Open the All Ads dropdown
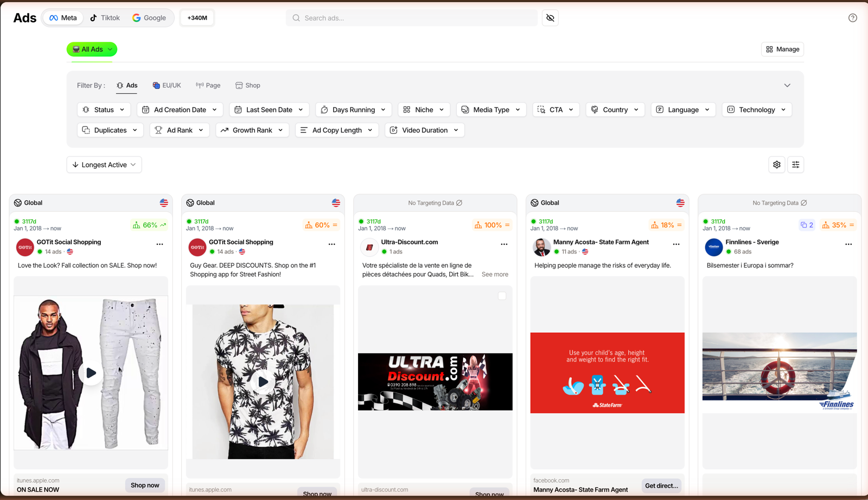Image resolution: width=868 pixels, height=500 pixels. pos(92,49)
